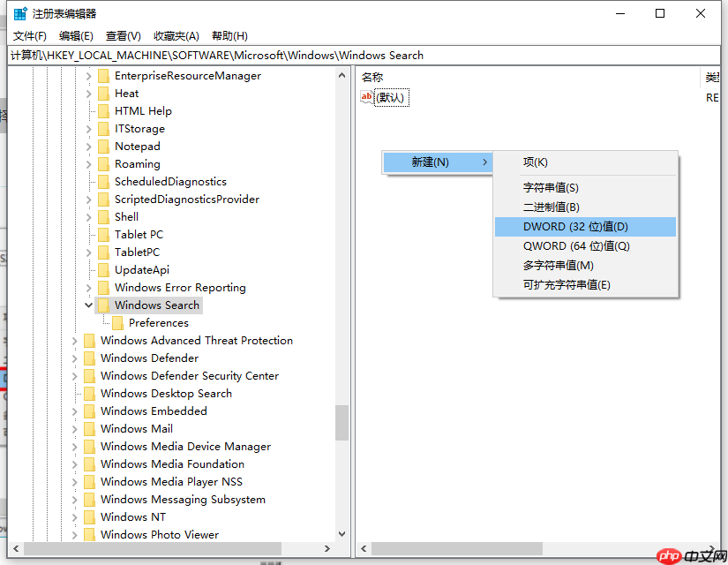Click tree pane horizontal scroll right arrow
Screen dimensions: 728x565
coord(327,549)
